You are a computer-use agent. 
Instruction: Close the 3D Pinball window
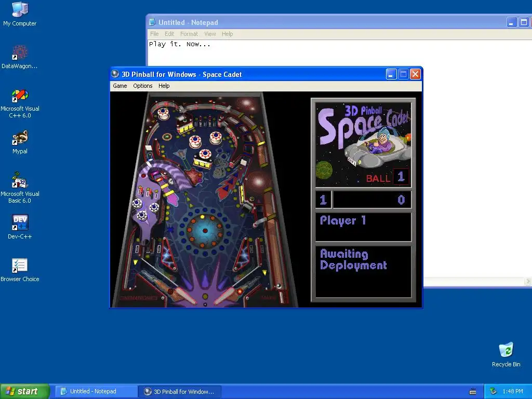[415, 74]
